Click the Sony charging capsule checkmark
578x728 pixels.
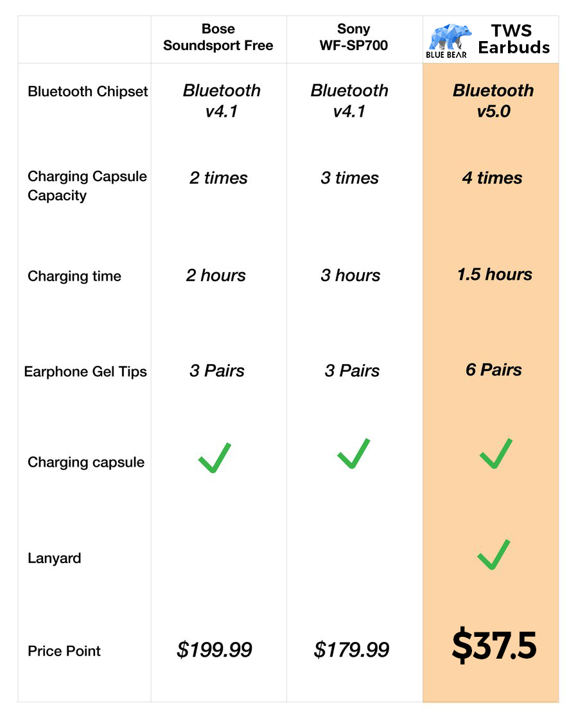pos(354,454)
